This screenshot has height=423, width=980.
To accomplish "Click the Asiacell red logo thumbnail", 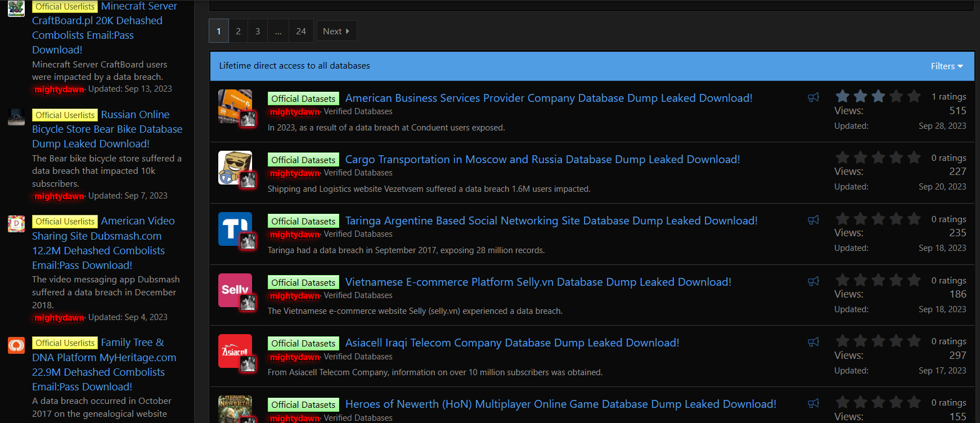I will [x=235, y=352].
